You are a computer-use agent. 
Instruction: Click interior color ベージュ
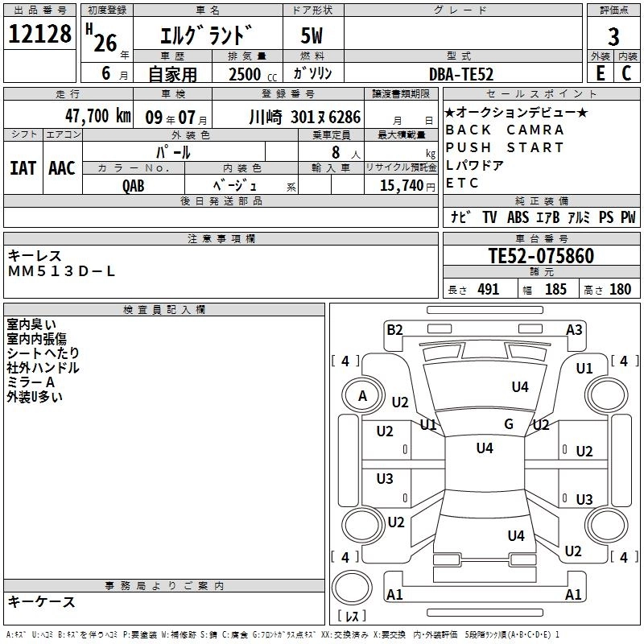click(x=234, y=185)
